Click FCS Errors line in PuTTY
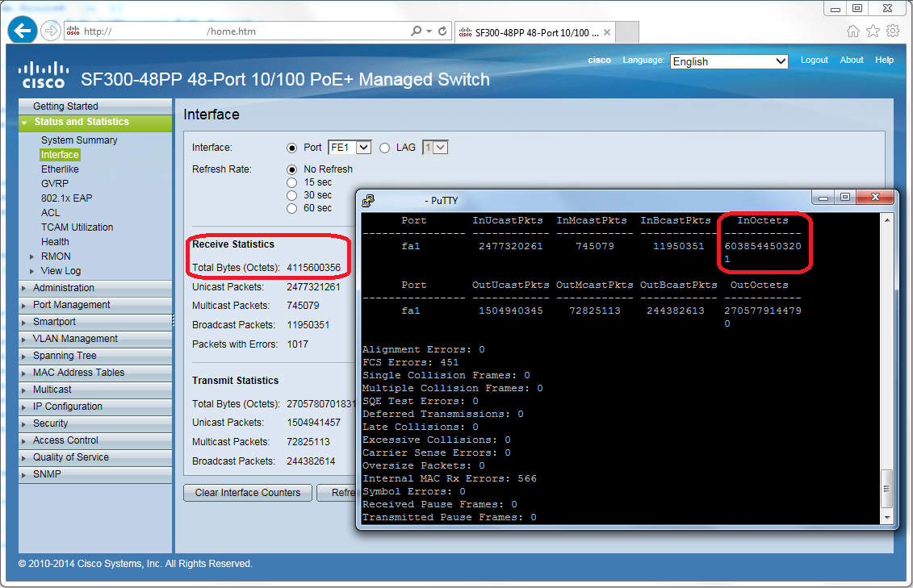 point(411,362)
